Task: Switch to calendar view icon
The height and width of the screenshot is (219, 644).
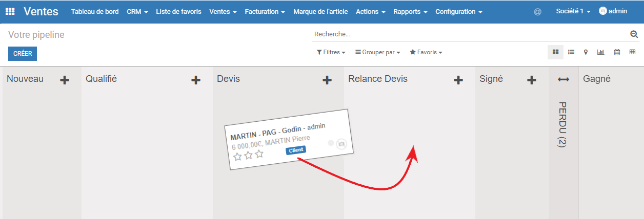Action: pos(617,52)
